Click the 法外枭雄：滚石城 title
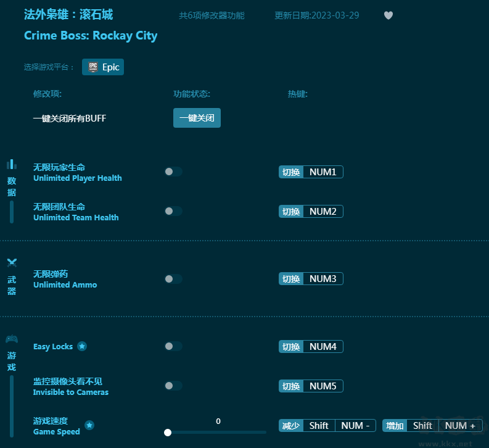The width and height of the screenshot is (489, 448). pyautogui.click(x=68, y=15)
